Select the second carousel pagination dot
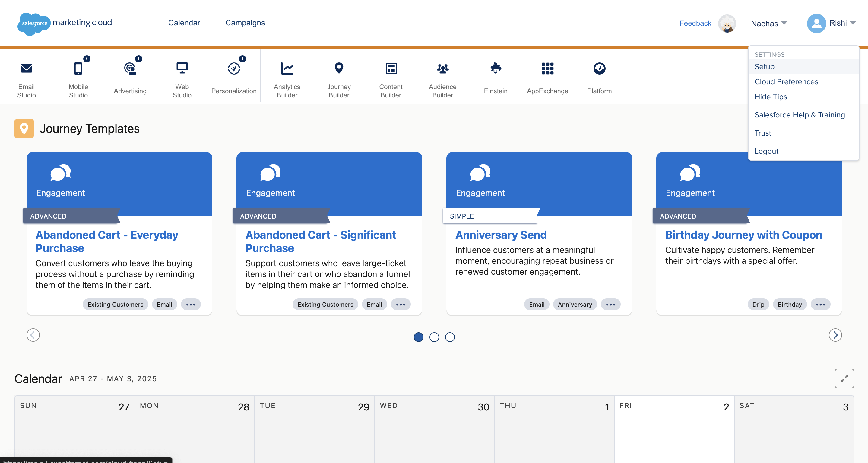The image size is (868, 463). (434, 337)
